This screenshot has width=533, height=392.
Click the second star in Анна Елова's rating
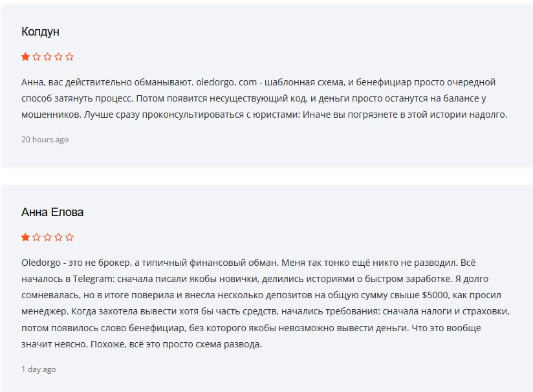[x=36, y=237]
